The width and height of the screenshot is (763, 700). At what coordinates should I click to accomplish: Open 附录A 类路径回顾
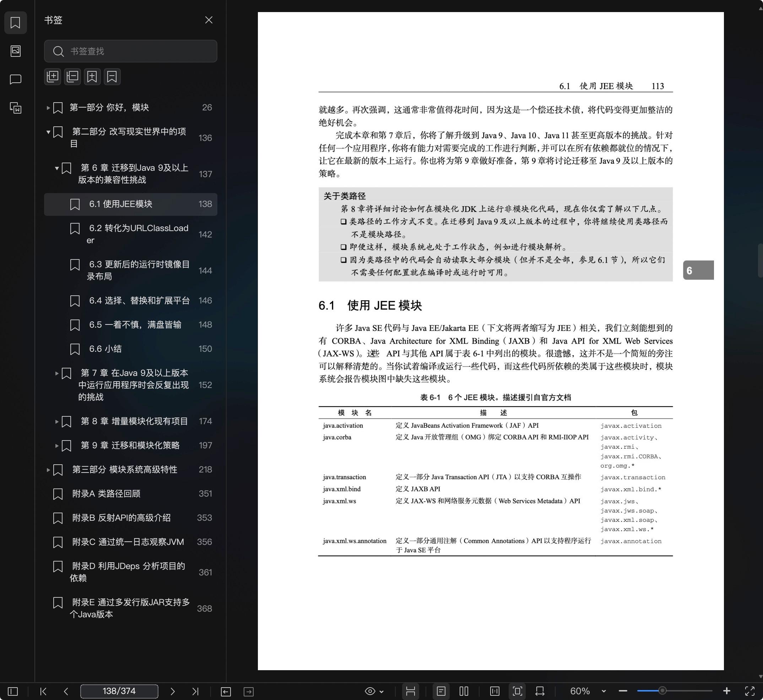point(130,493)
